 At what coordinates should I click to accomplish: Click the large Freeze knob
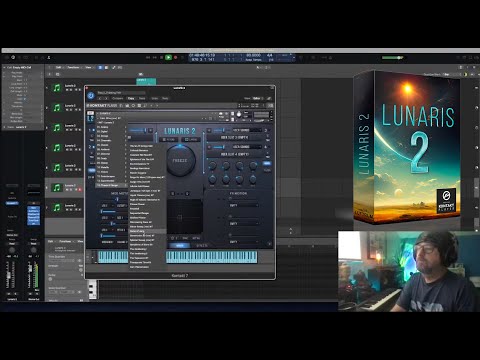coord(180,161)
